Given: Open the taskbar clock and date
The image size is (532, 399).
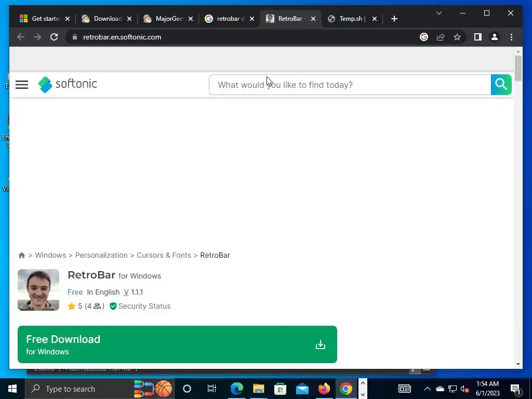Looking at the screenshot, I should (x=487, y=389).
